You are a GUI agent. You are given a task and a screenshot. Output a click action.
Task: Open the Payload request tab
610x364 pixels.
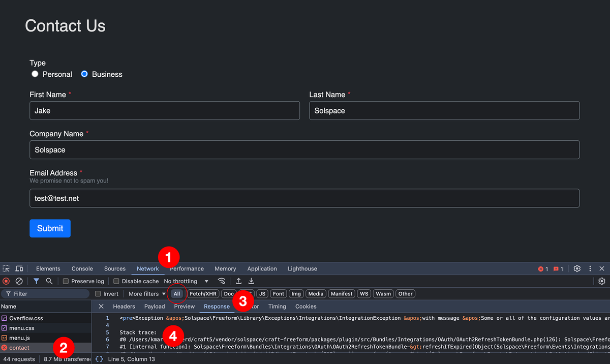tap(155, 307)
